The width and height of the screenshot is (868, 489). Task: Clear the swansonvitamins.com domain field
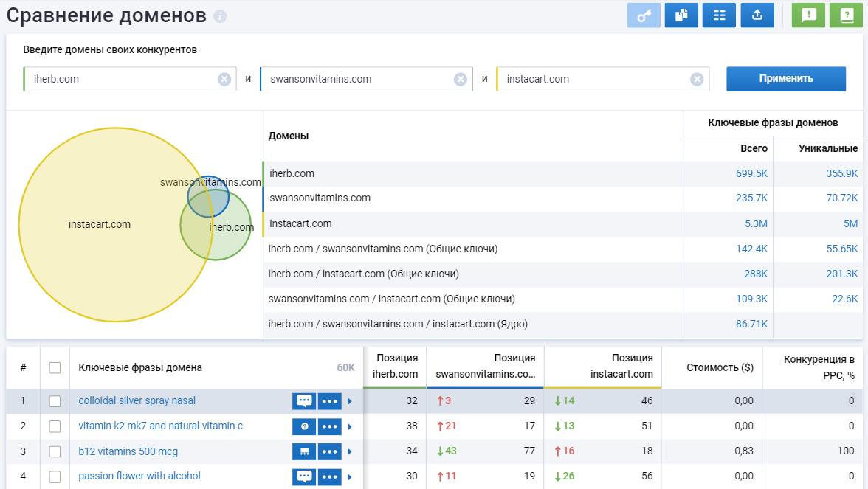coord(461,79)
